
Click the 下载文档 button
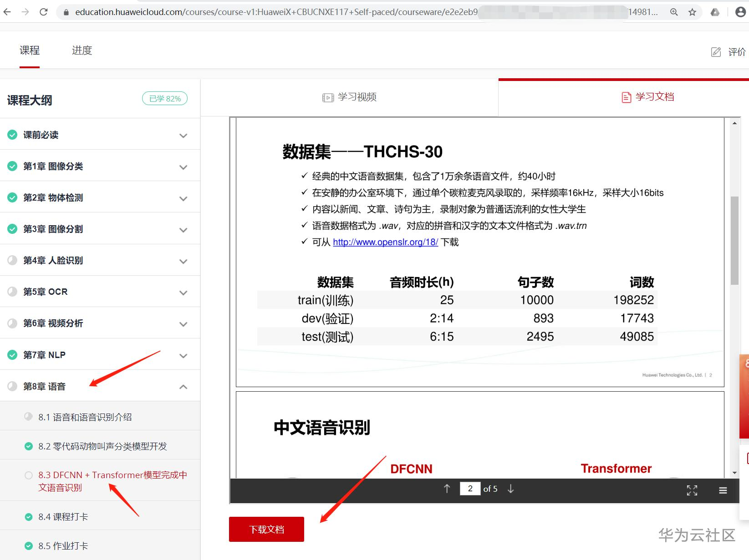[x=266, y=529]
